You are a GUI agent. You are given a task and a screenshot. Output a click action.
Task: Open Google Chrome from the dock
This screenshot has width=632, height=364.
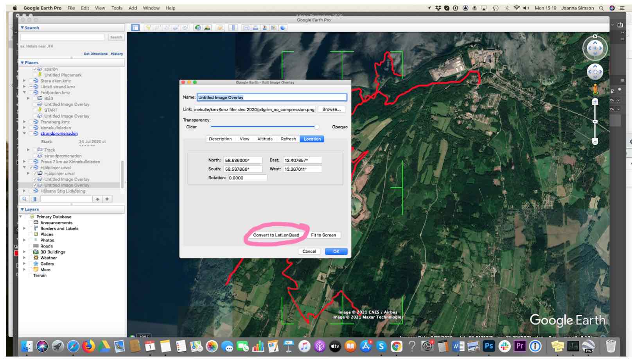(397, 346)
